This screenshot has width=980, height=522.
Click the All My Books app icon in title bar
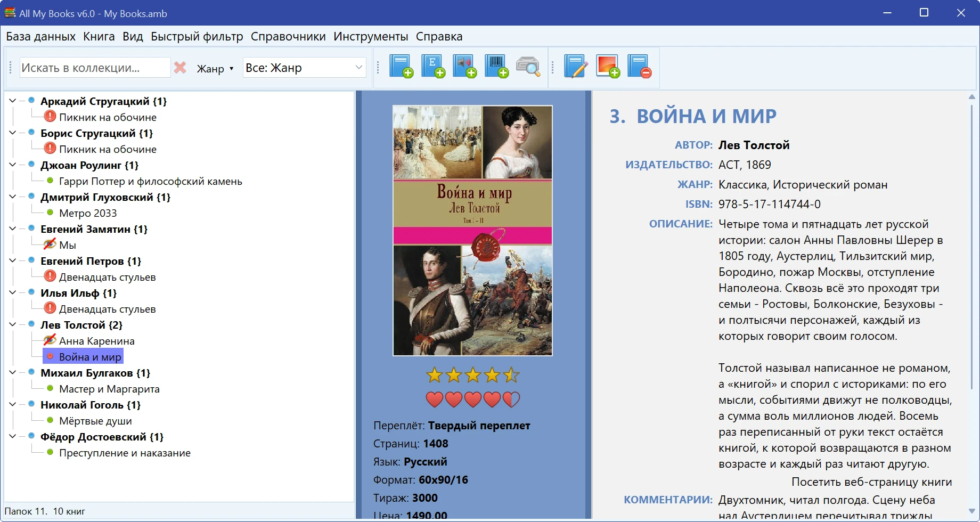point(10,13)
